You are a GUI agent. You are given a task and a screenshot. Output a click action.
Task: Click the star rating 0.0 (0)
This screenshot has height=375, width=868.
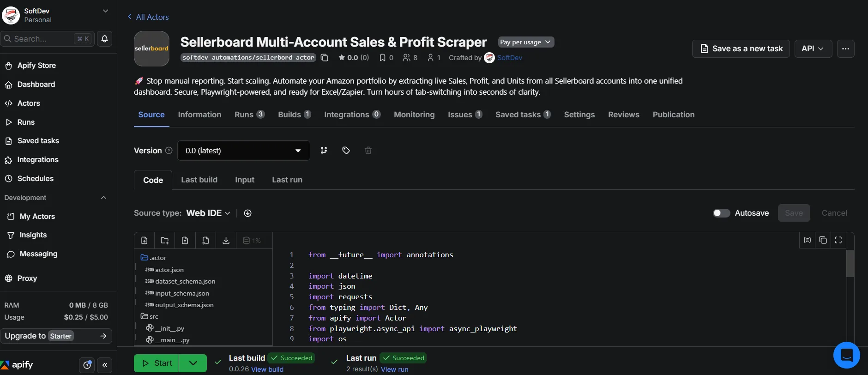pyautogui.click(x=354, y=58)
